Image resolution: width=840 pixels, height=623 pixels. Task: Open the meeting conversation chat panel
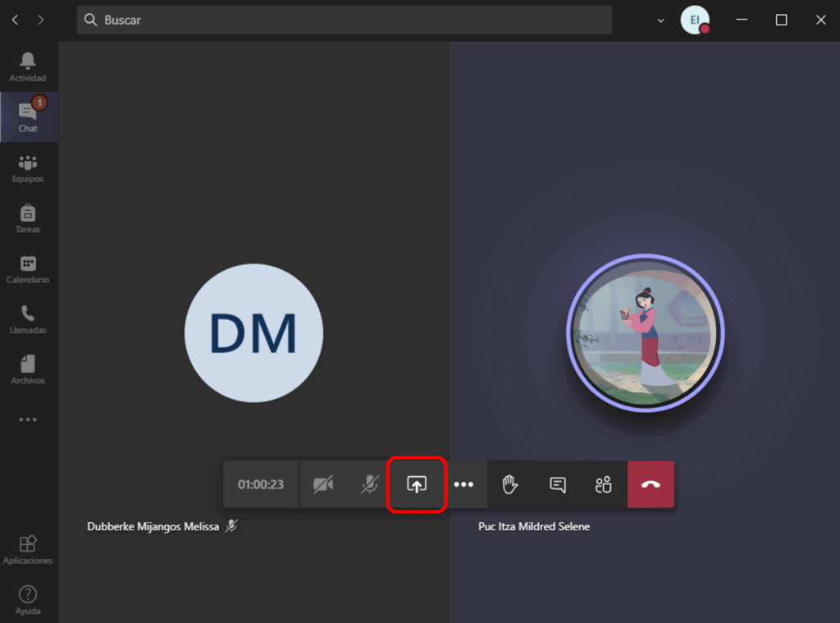coord(558,484)
